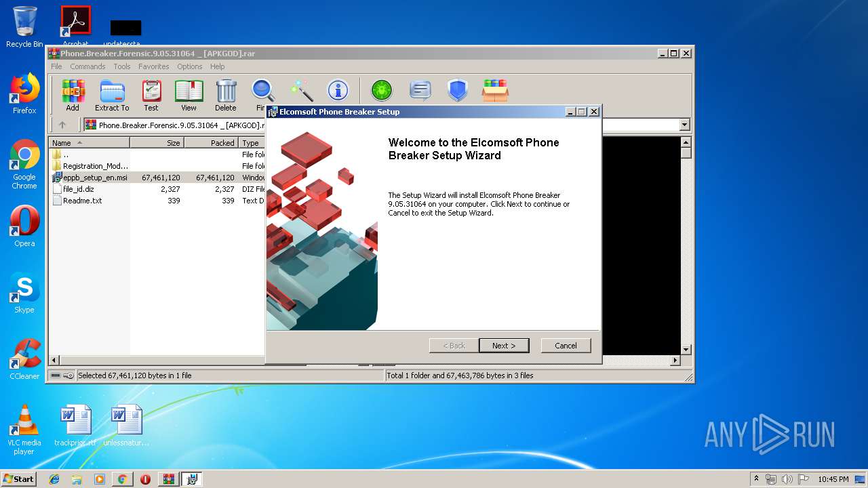Click the vertical scrollbar up arrow in WinRAR

click(x=686, y=142)
